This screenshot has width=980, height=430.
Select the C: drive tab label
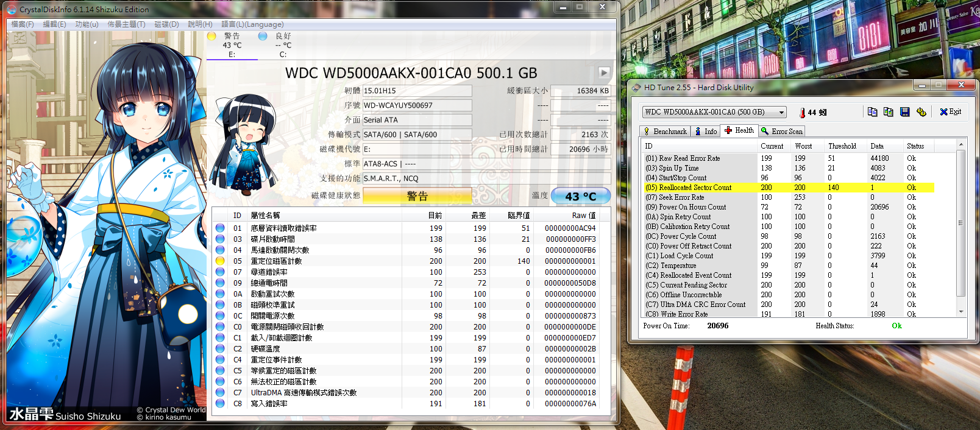(x=283, y=54)
